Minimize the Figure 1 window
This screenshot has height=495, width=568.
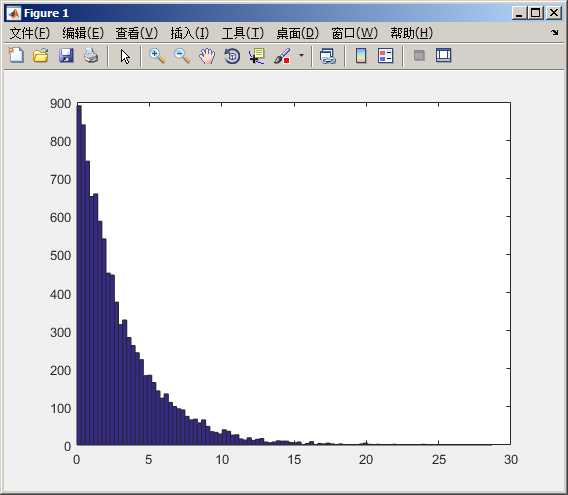[519, 13]
